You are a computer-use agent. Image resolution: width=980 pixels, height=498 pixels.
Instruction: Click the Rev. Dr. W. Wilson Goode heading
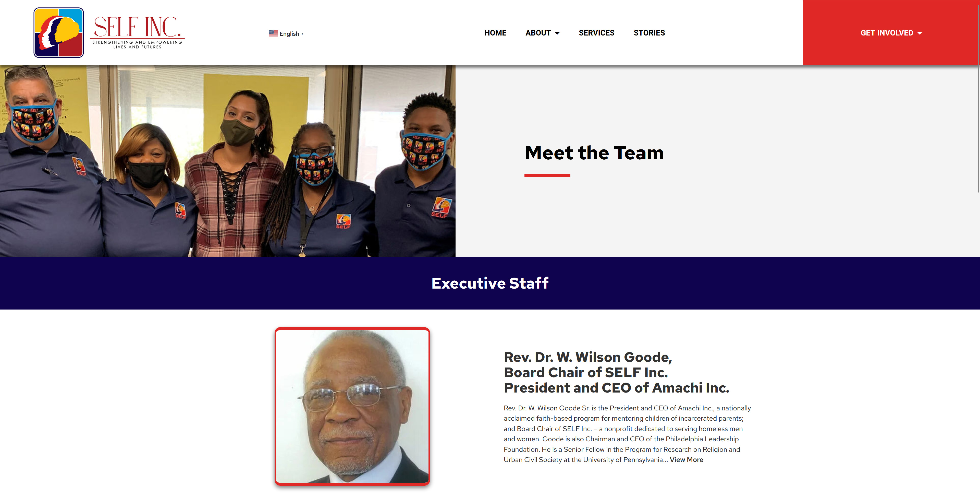point(616,372)
